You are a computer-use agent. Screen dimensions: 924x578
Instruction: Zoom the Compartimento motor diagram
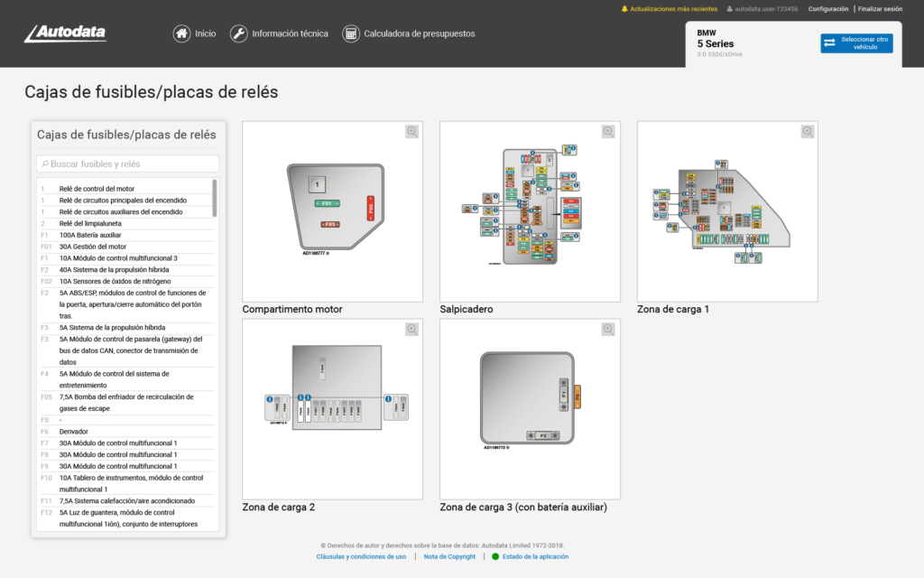point(411,132)
